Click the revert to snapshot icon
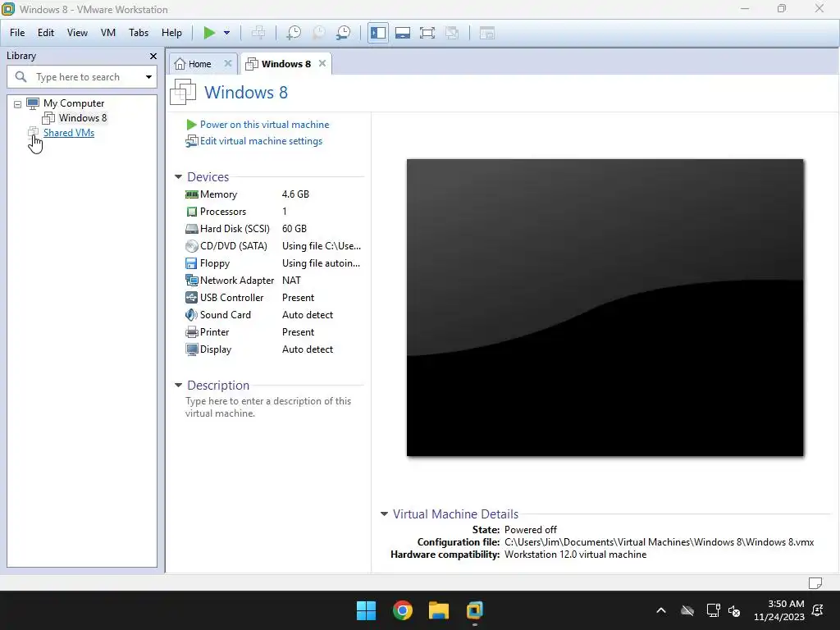This screenshot has height=630, width=840. tap(319, 33)
